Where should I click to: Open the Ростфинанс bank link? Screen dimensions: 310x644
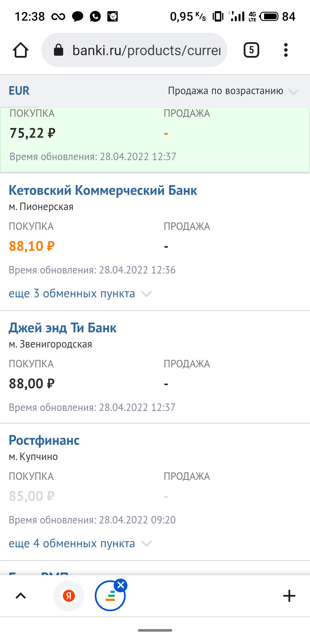44,441
